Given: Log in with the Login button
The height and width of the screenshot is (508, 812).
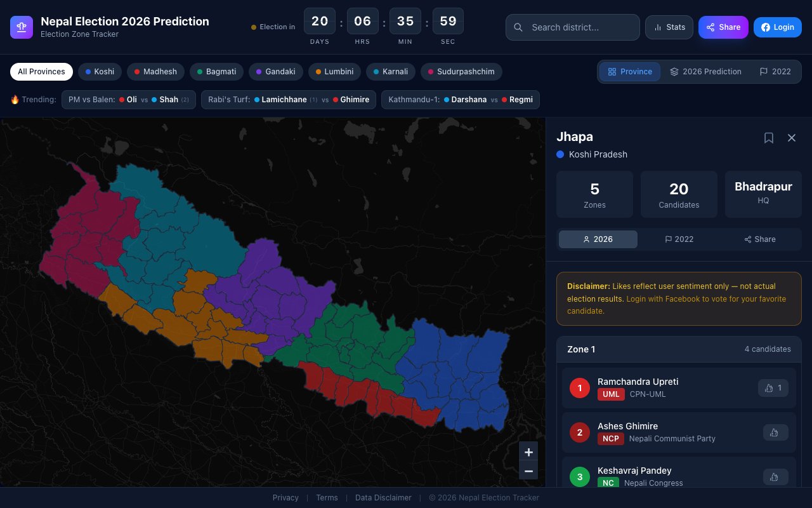Looking at the screenshot, I should coord(778,27).
